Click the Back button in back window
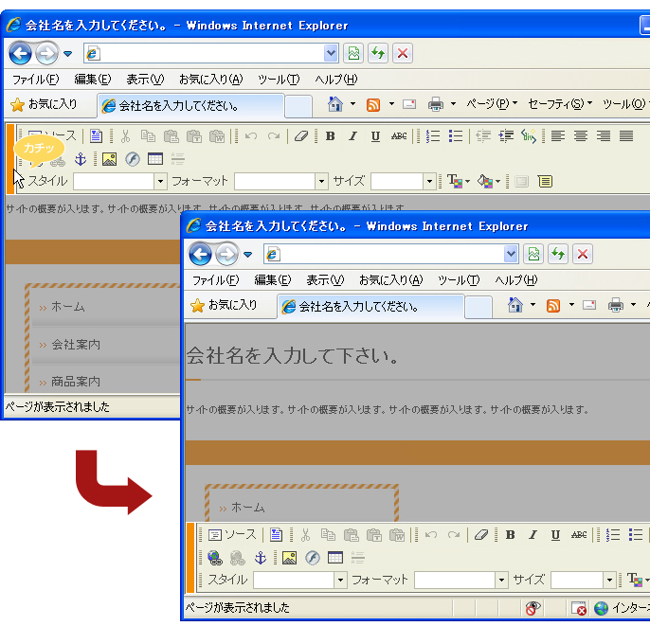The image size is (650, 644). tap(20, 53)
